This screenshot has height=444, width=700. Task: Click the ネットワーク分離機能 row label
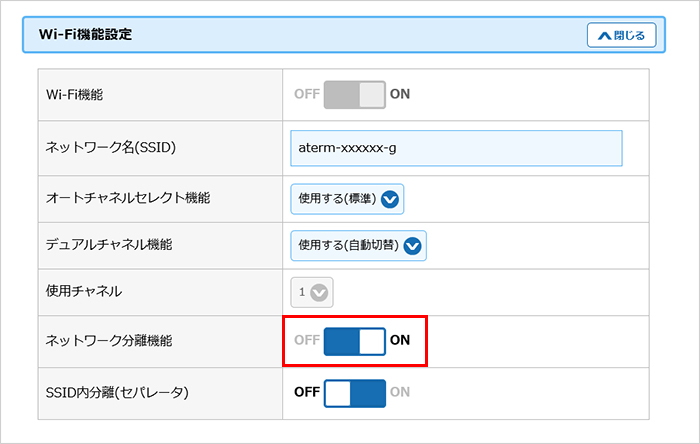[x=109, y=340]
